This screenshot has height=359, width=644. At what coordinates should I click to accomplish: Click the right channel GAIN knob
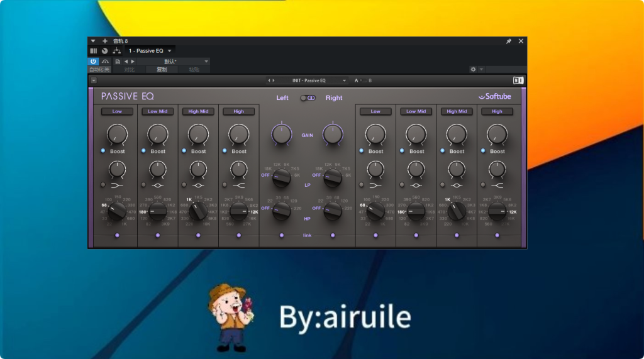[333, 135]
